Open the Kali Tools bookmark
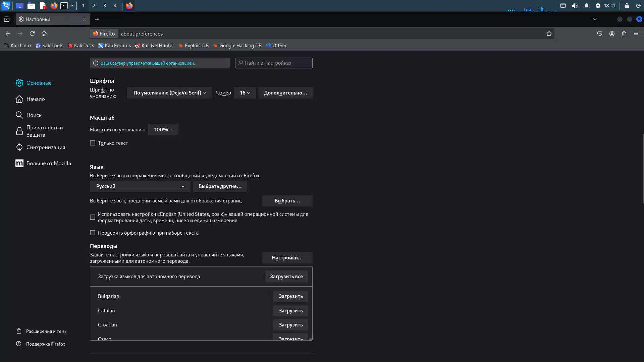 point(49,46)
